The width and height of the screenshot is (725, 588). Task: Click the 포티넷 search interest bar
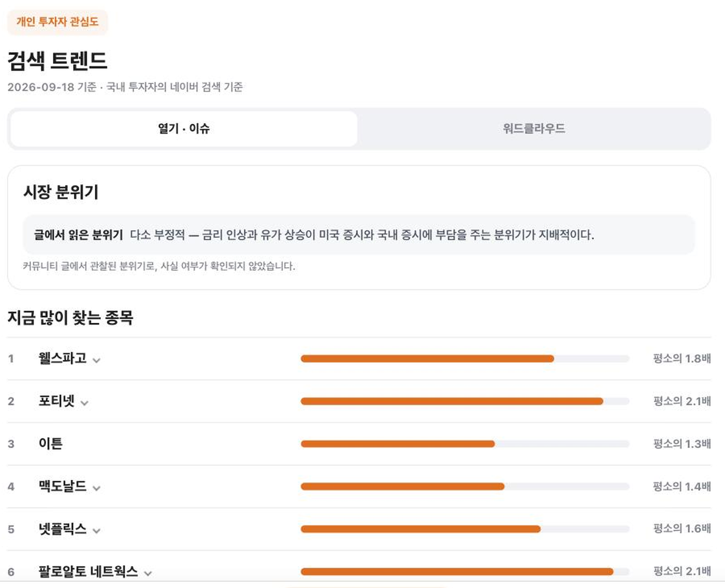click(x=465, y=401)
